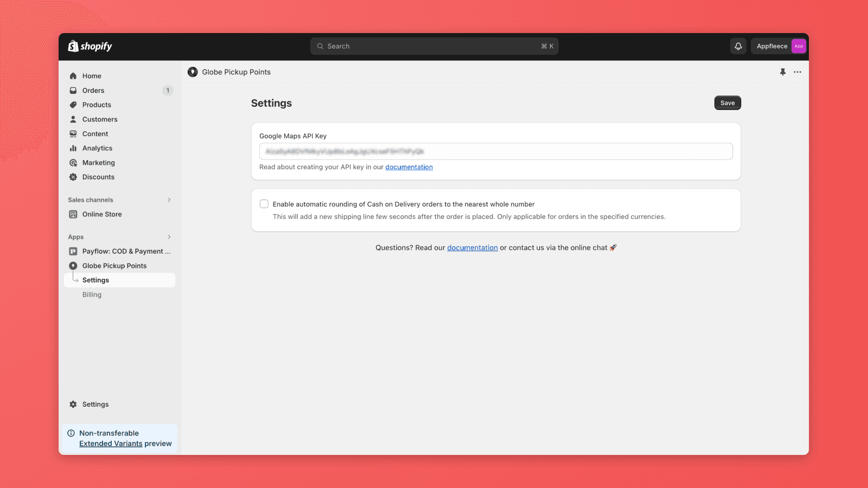868x488 pixels.
Task: Click the Marketing target icon
Action: tap(73, 163)
